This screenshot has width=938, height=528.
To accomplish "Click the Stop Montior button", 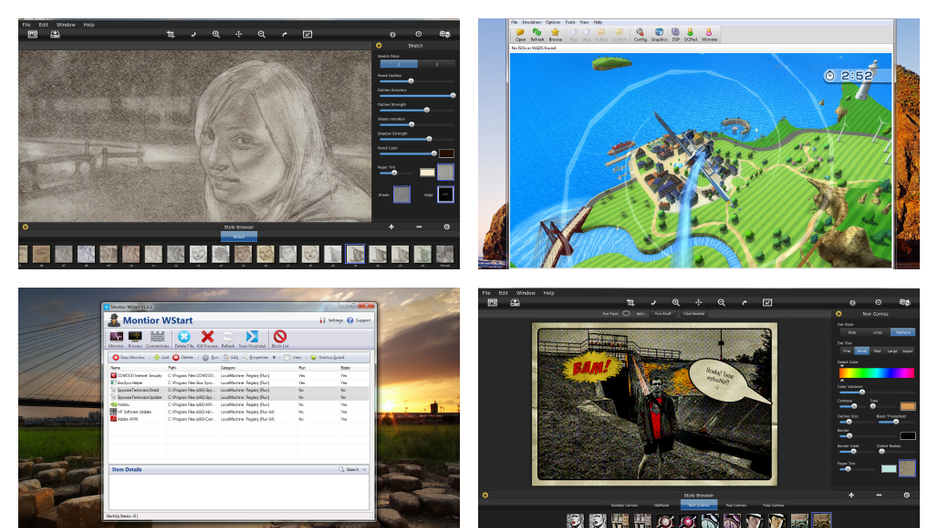I will point(129,358).
